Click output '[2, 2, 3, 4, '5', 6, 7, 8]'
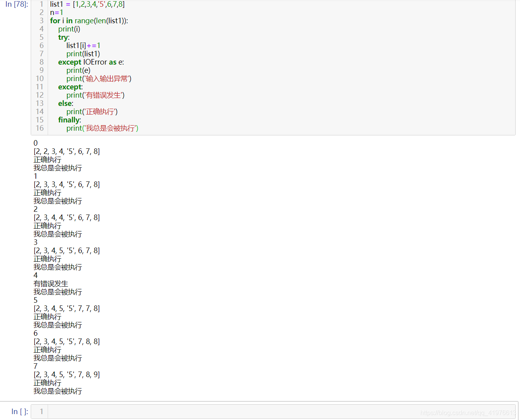This screenshot has width=520, height=420. [x=67, y=152]
